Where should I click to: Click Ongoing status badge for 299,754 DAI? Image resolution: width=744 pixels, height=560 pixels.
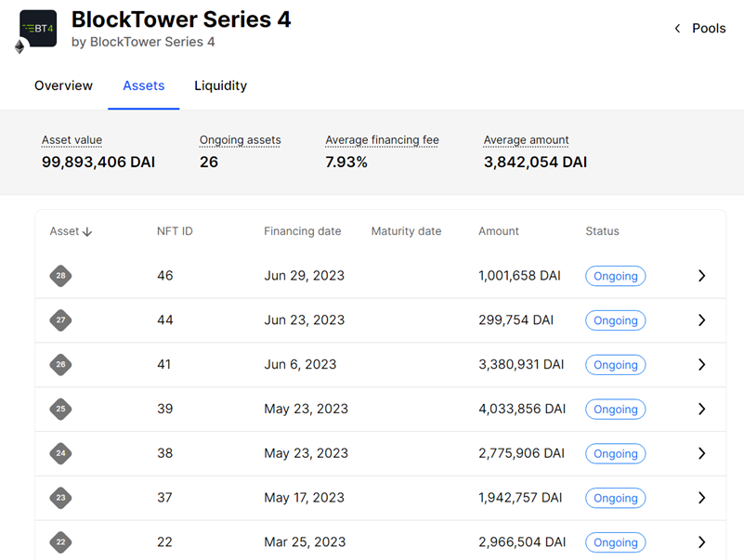[x=616, y=320]
